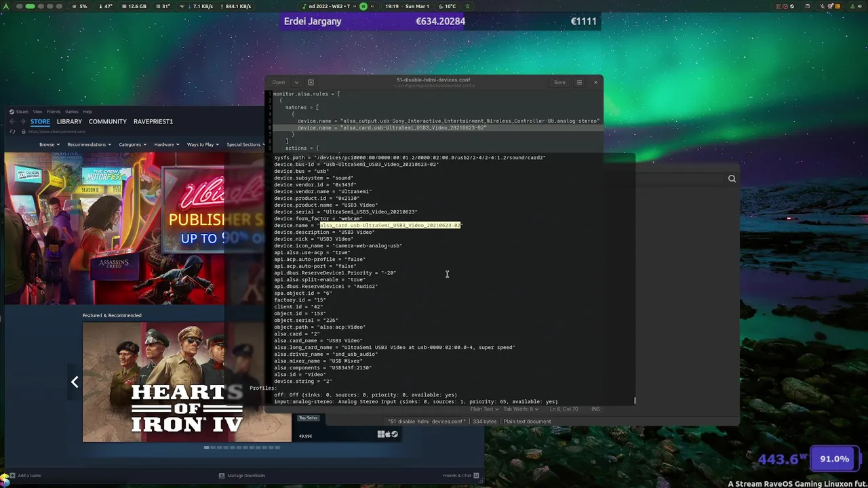Screen dimensions: 868x488
Task: Expand the Categories dropdown
Action: tap(132, 144)
